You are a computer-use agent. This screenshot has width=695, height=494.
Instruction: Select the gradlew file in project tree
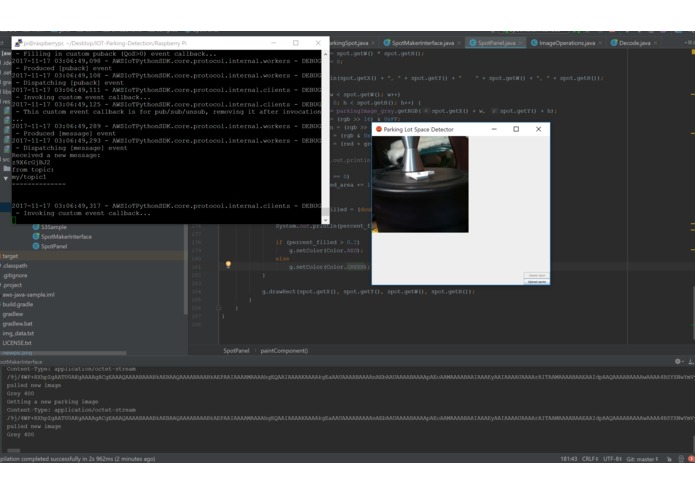click(12, 314)
